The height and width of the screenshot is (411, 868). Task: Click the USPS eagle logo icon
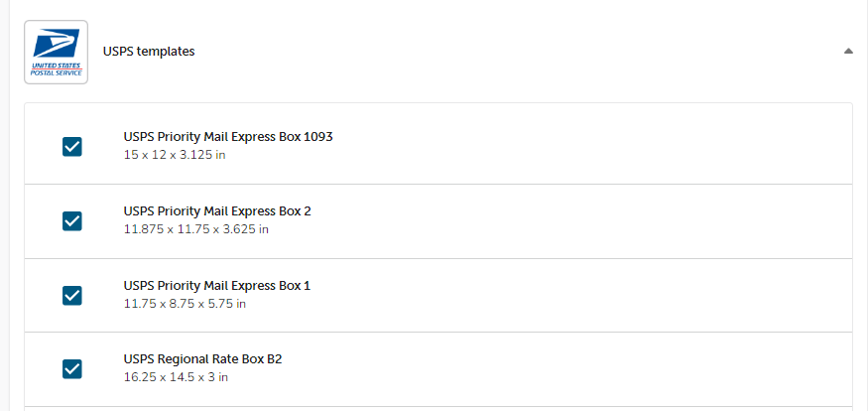tap(56, 44)
